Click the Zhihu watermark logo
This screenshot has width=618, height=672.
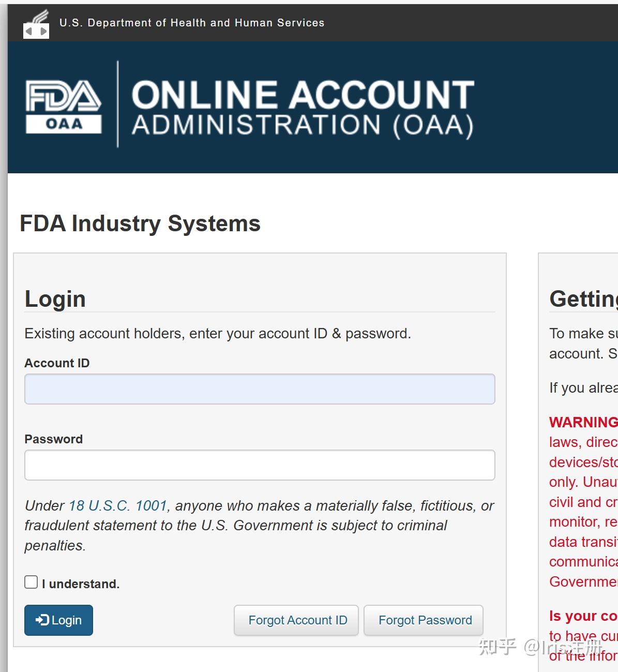(x=498, y=647)
